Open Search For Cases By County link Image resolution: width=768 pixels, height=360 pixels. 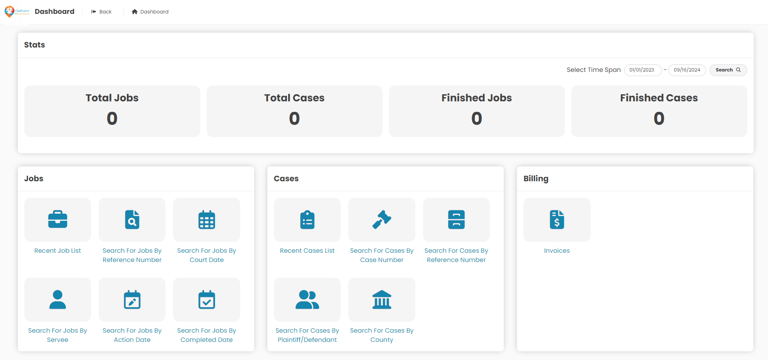[x=382, y=335]
